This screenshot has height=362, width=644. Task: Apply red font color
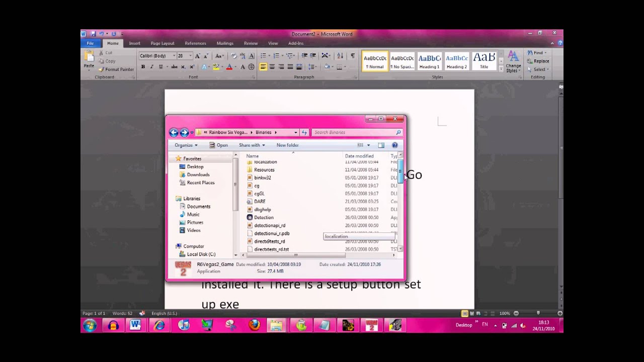[x=229, y=67]
